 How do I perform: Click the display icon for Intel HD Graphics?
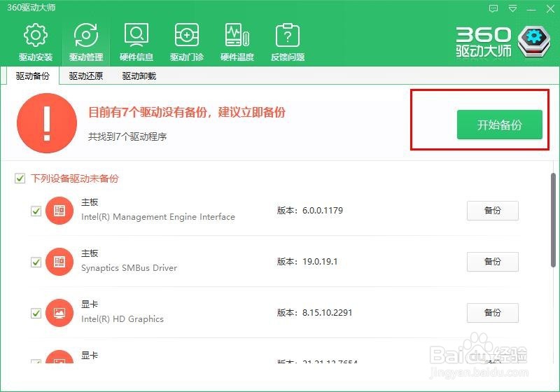click(59, 313)
